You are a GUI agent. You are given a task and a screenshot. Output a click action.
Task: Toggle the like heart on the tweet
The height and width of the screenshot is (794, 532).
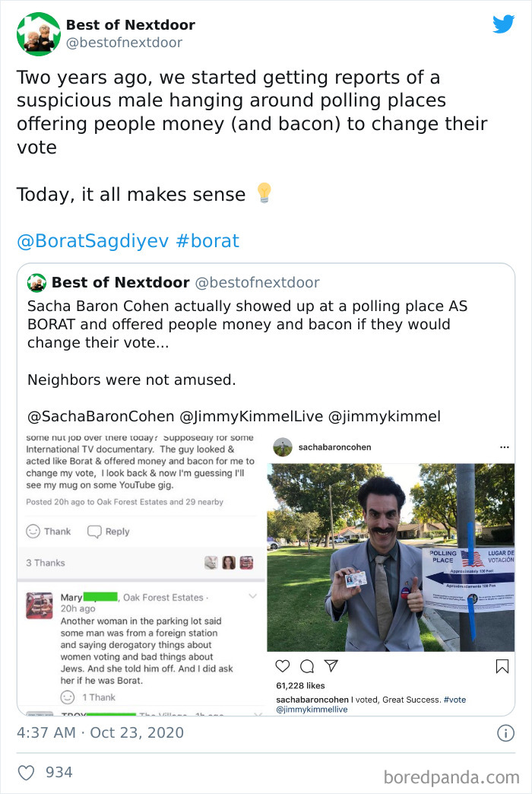25,772
